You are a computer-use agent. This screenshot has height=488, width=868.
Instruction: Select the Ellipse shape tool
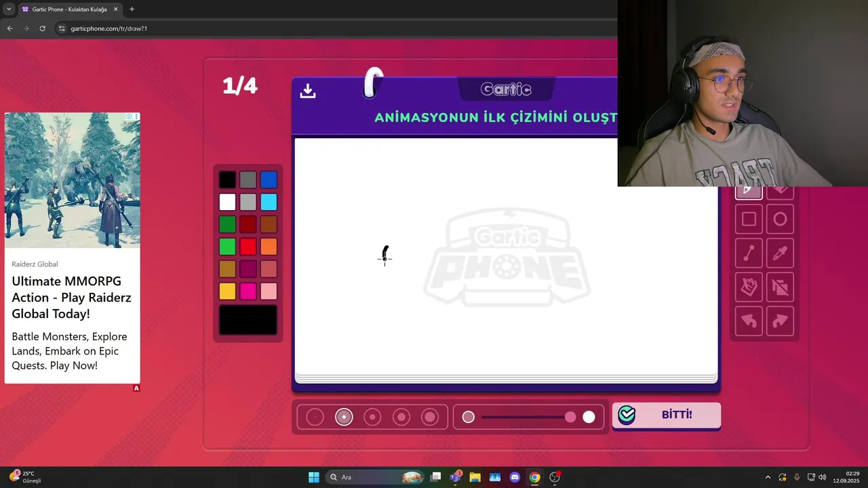point(780,219)
